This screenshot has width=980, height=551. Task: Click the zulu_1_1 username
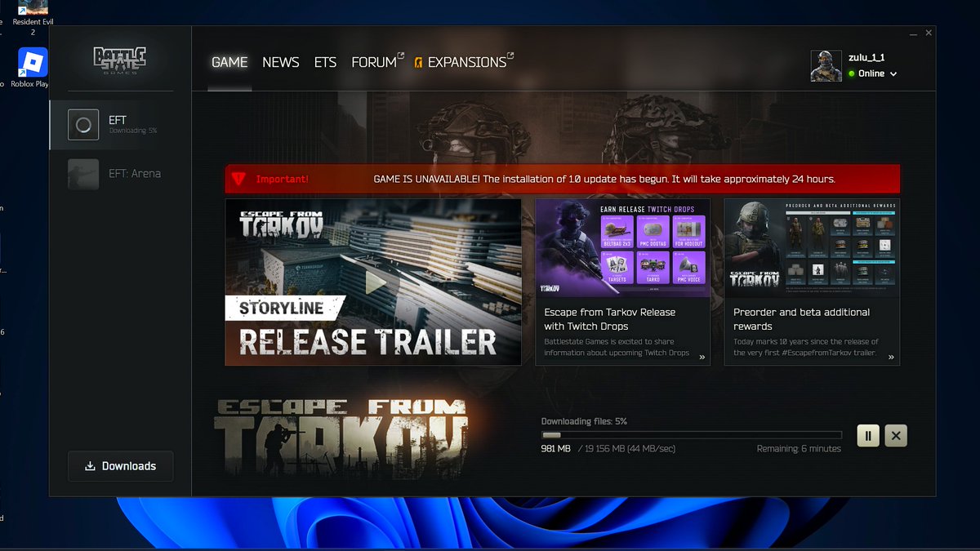point(866,58)
